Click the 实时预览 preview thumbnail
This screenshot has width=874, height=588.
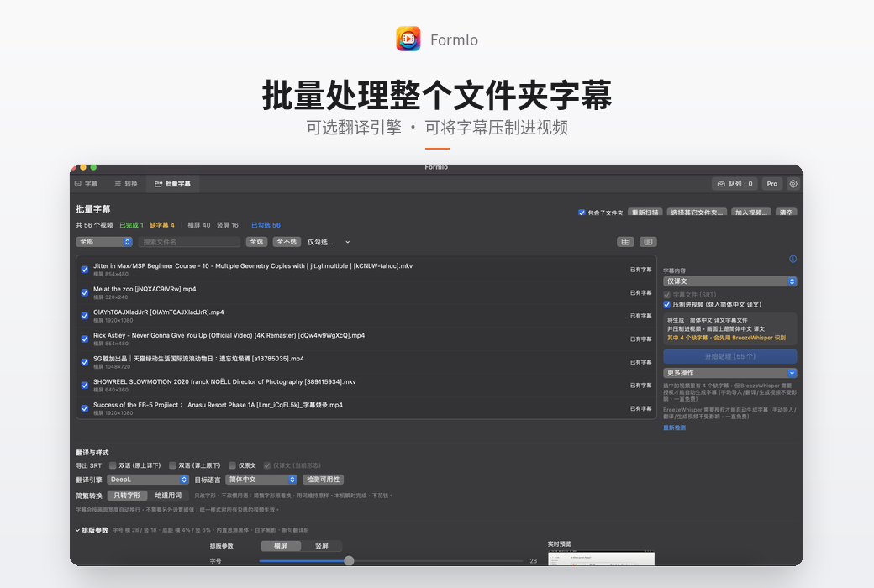tap(602, 559)
